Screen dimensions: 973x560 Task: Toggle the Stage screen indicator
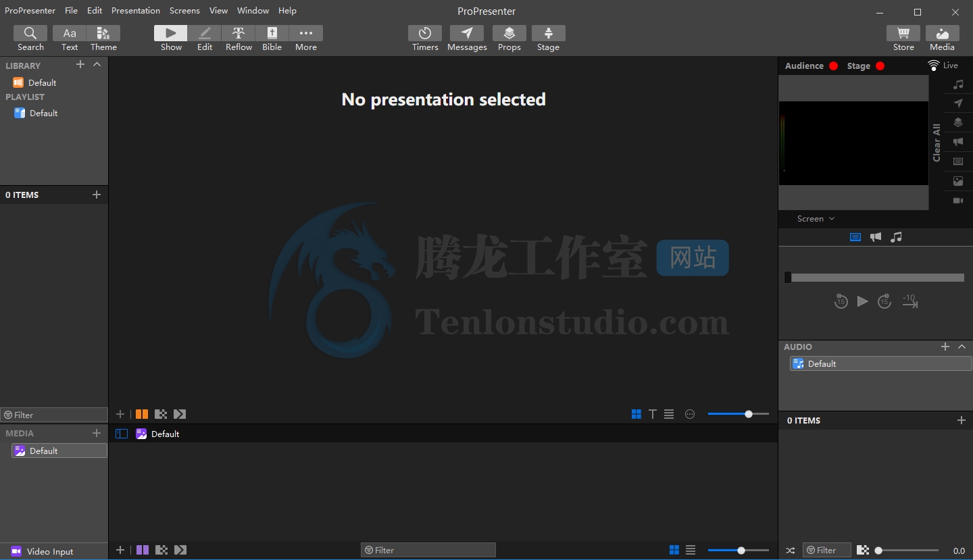(880, 66)
